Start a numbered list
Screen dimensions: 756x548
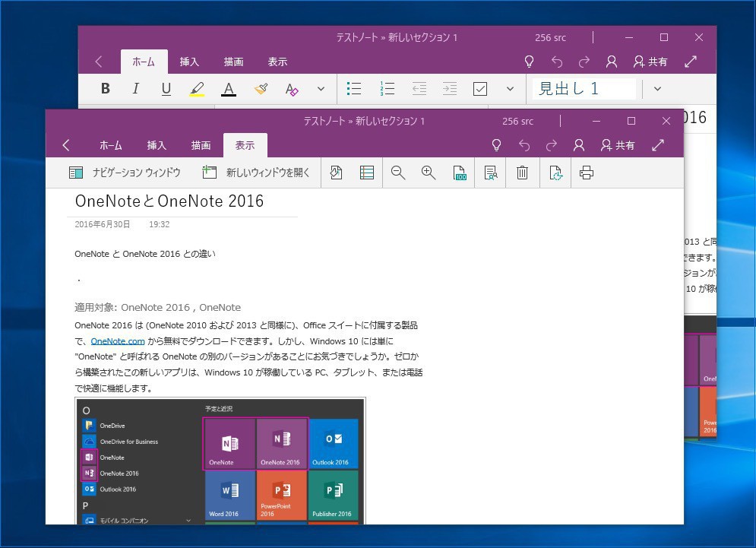click(387, 89)
